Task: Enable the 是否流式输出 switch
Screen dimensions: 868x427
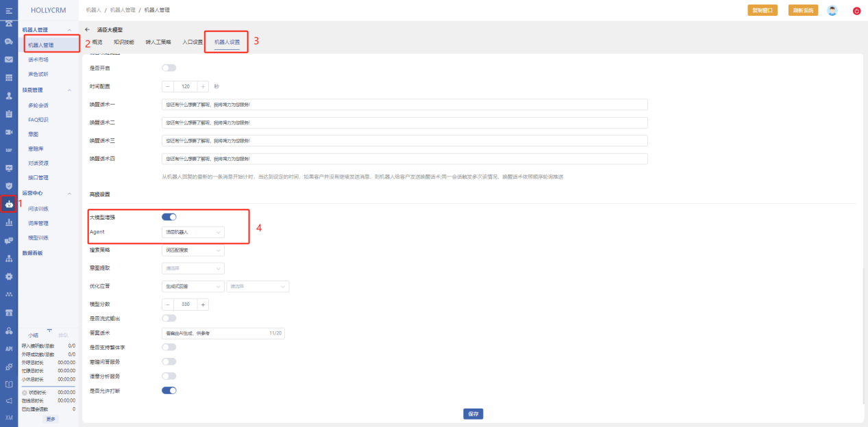Action: point(169,318)
